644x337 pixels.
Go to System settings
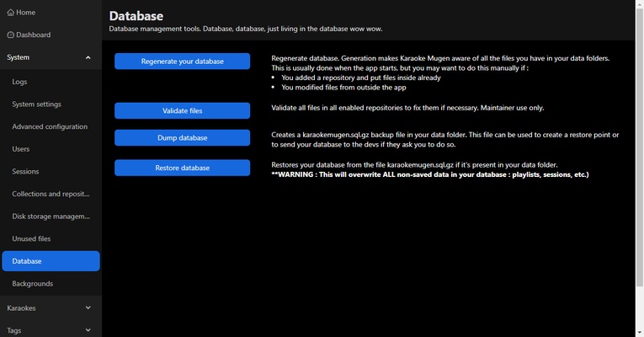click(x=51, y=104)
